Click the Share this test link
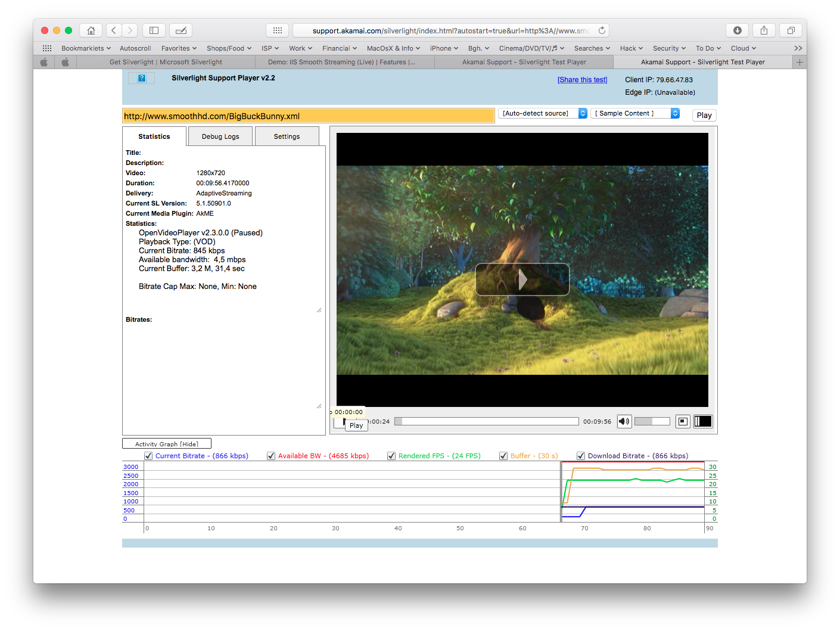Viewport: 840px width, 631px height. click(x=582, y=80)
